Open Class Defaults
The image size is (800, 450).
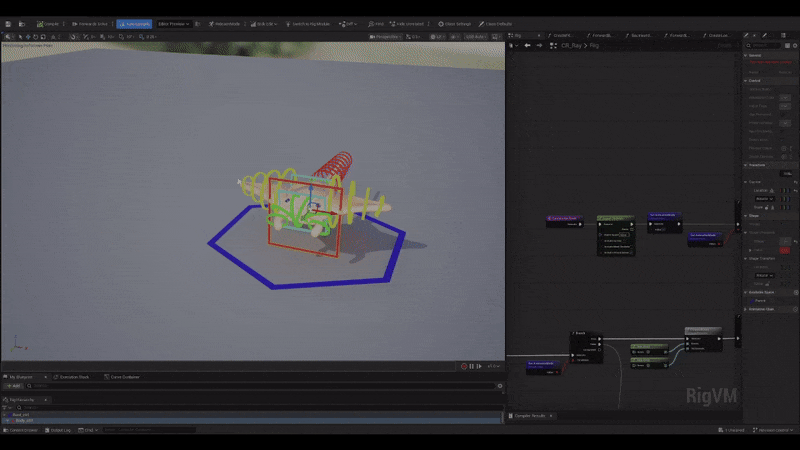[495, 24]
